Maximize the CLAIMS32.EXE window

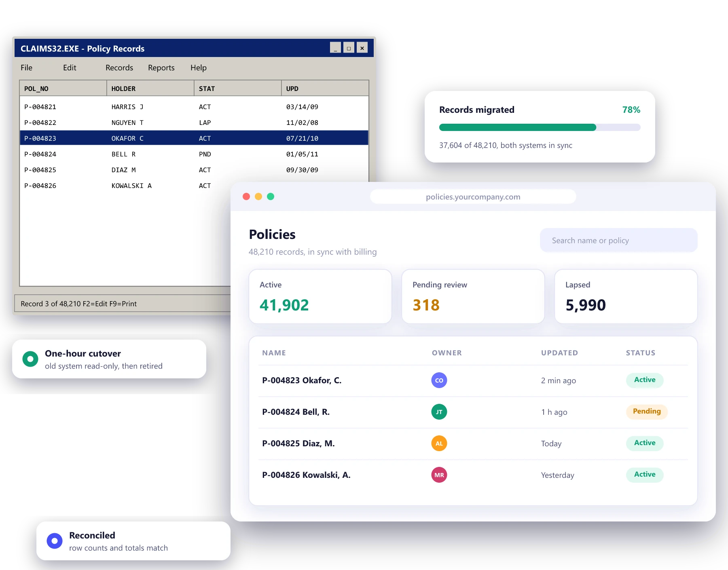(x=349, y=48)
